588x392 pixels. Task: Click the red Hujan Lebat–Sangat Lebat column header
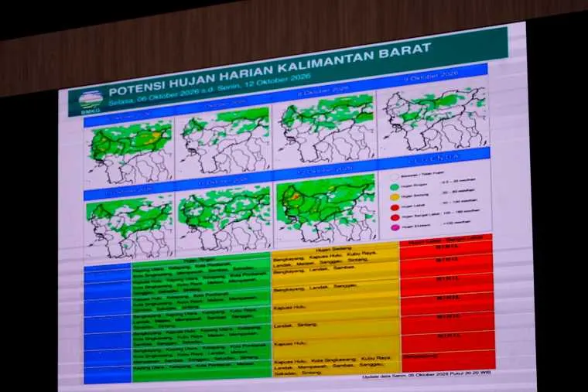[x=446, y=239]
